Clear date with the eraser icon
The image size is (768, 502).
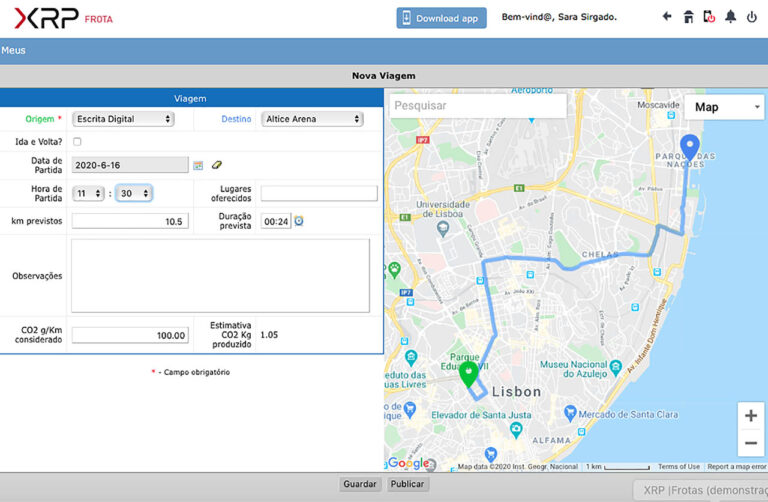[216, 165]
